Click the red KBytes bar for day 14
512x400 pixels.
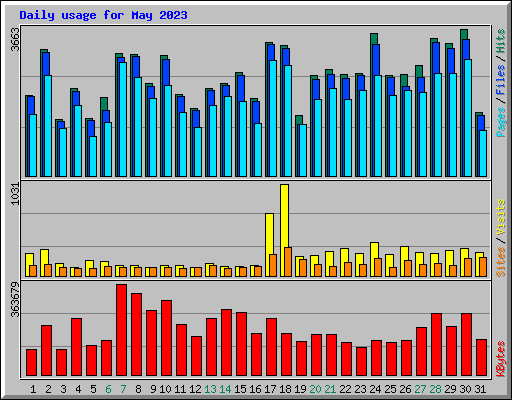pyautogui.click(x=227, y=343)
